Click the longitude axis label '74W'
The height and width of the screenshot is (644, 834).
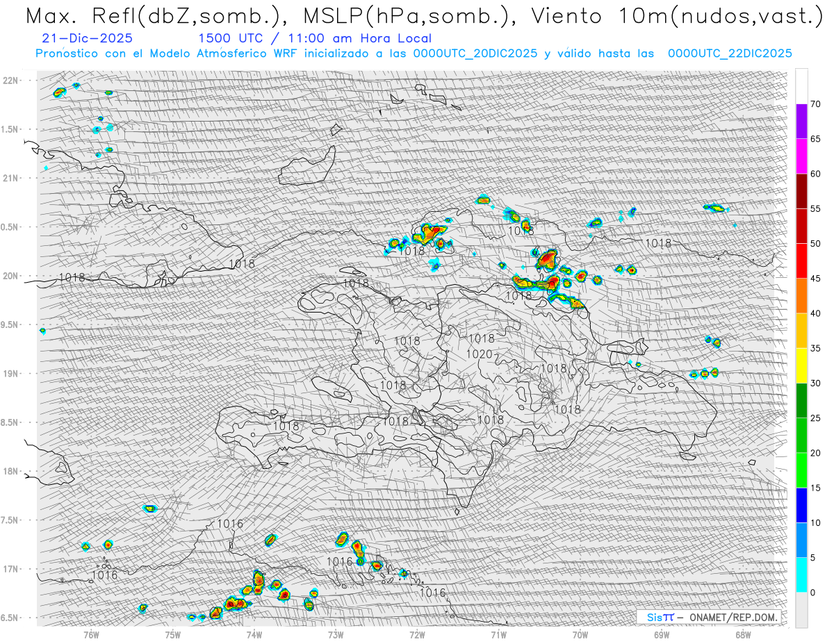(254, 634)
